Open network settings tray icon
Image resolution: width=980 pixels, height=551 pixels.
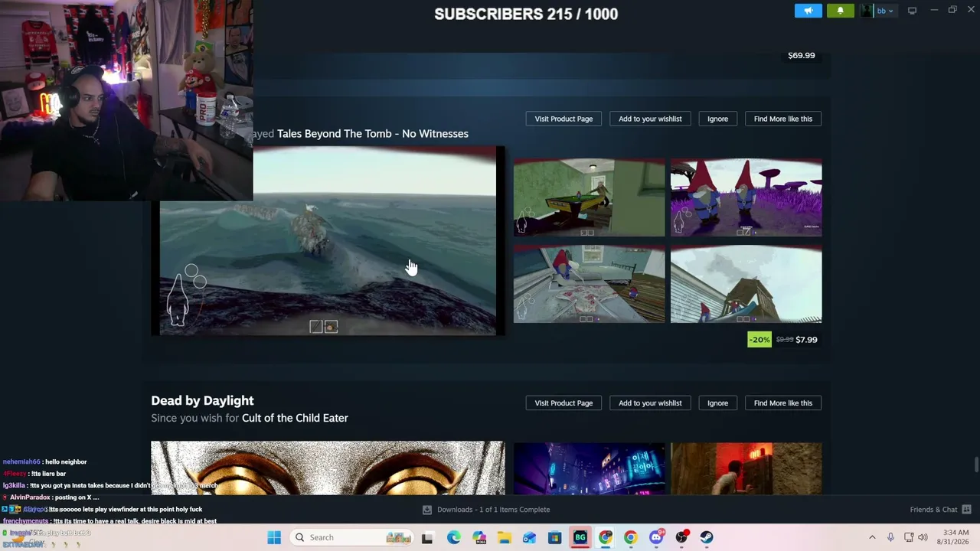[x=909, y=537]
